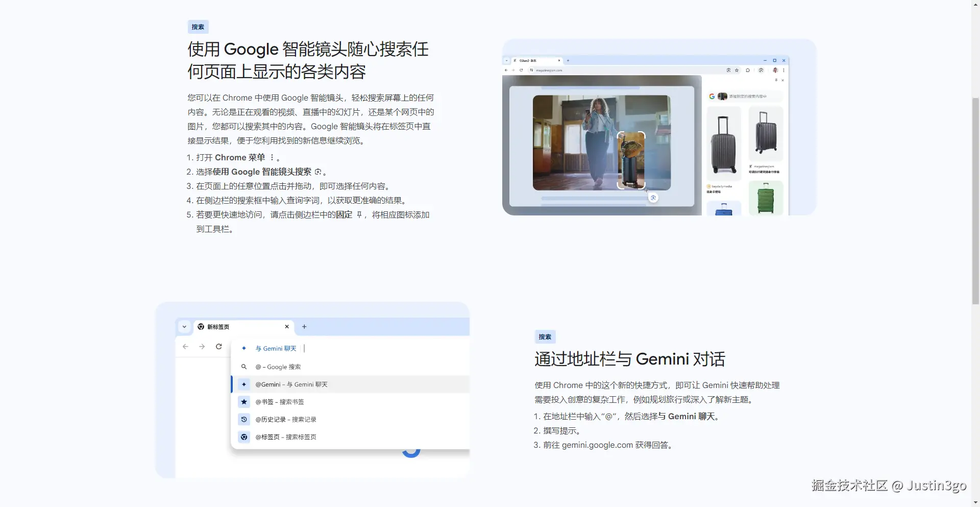Image resolution: width=980 pixels, height=507 pixels.
Task: Select the 《Glam》杂志 browser tab
Action: [537, 60]
